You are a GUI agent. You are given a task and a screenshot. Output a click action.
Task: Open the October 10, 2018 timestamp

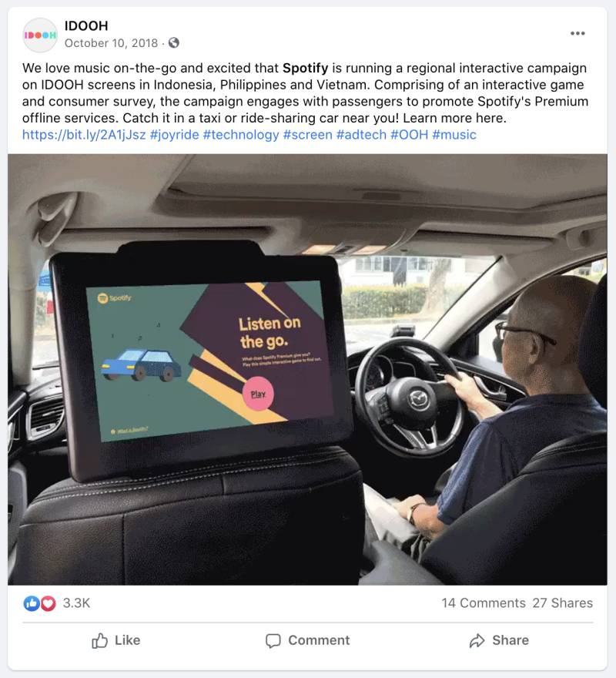[111, 43]
